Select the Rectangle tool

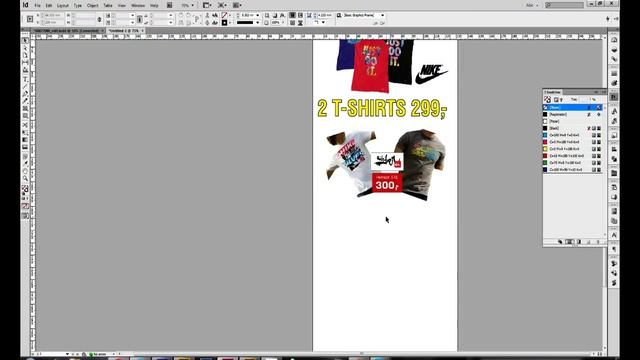(25, 116)
